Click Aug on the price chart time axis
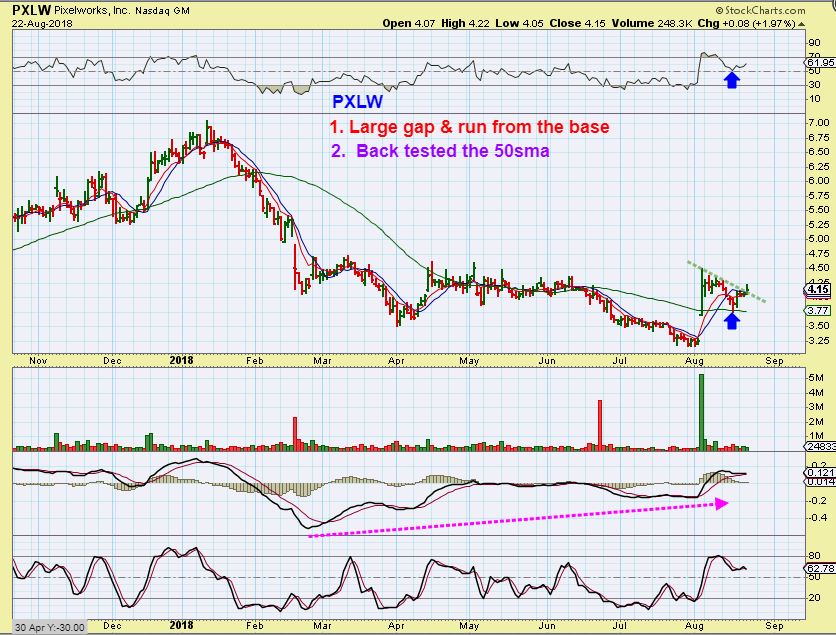The width and height of the screenshot is (836, 635). pos(694,360)
